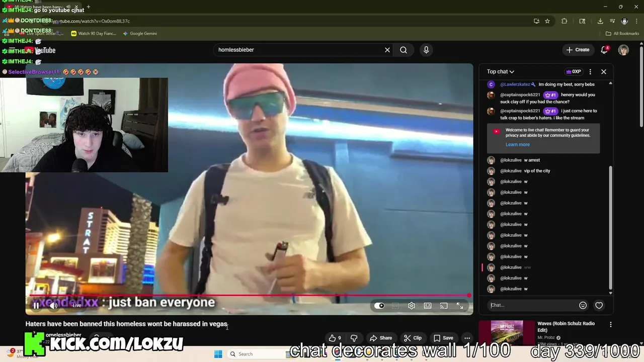Close the live chat panel

tap(604, 71)
